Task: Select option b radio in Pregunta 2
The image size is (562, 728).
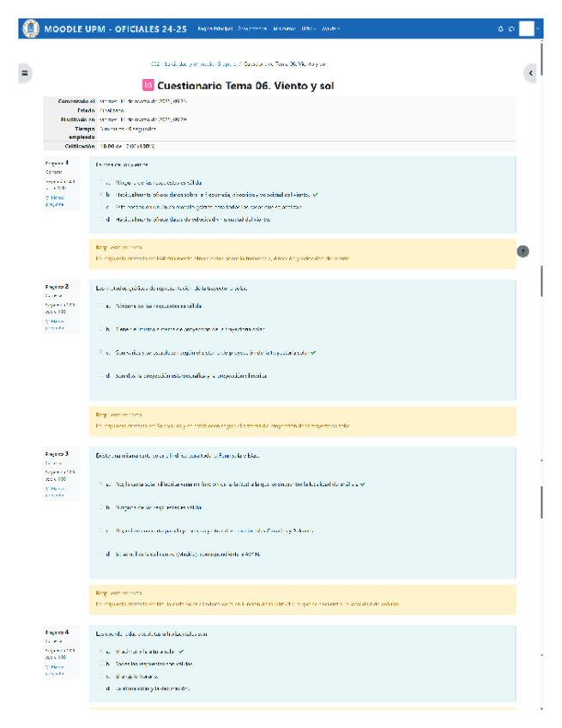Action: pyautogui.click(x=101, y=329)
